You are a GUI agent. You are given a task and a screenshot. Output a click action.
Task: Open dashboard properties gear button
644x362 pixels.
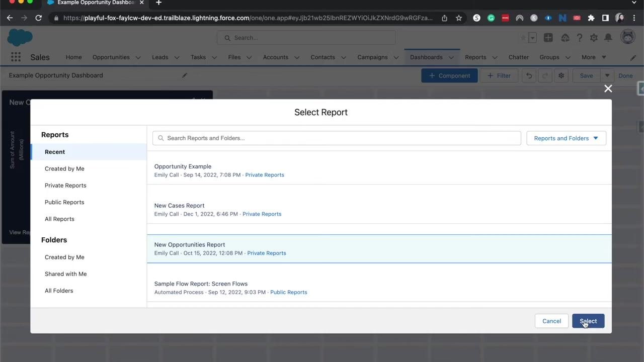(x=561, y=75)
